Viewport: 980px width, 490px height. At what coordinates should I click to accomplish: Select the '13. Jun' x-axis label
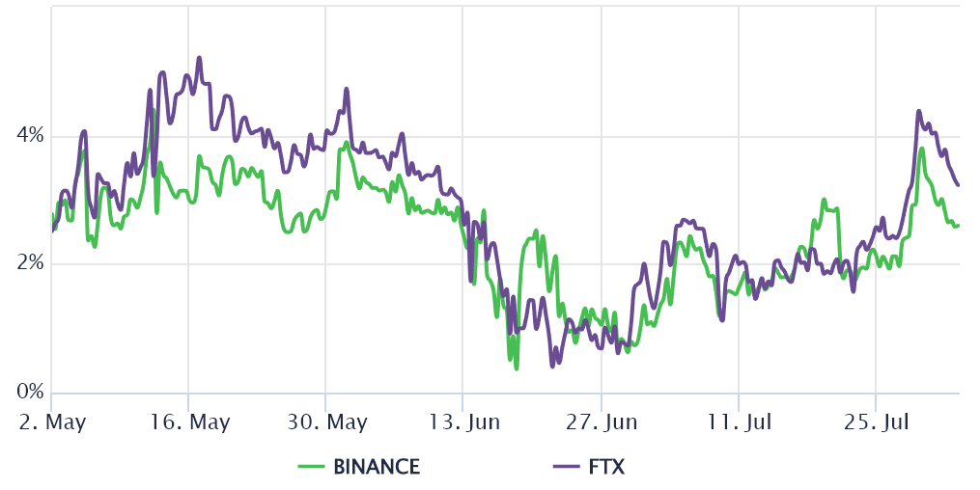coord(463,422)
